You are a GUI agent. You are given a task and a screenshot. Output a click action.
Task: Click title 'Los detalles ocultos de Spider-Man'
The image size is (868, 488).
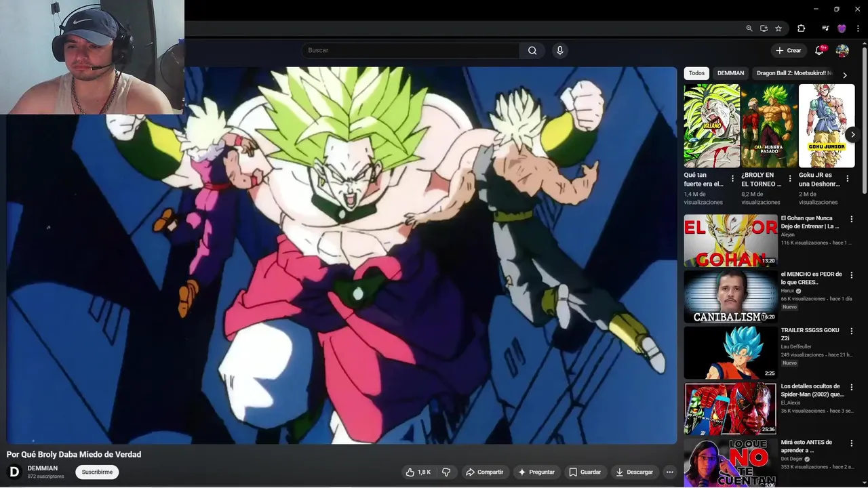(812, 390)
